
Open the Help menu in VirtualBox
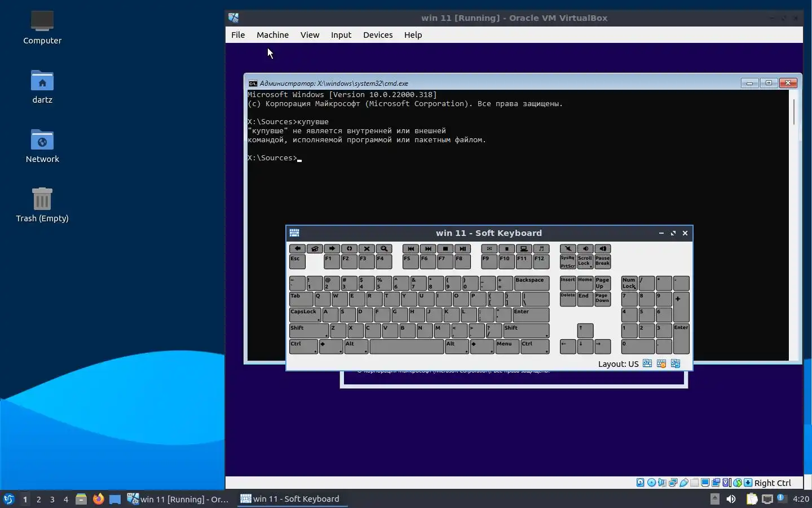[413, 34]
